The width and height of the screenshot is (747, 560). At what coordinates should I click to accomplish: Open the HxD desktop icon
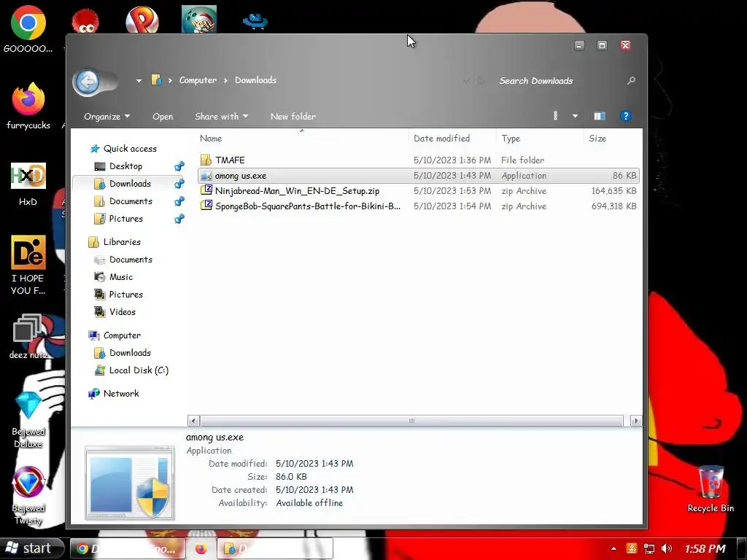28,184
